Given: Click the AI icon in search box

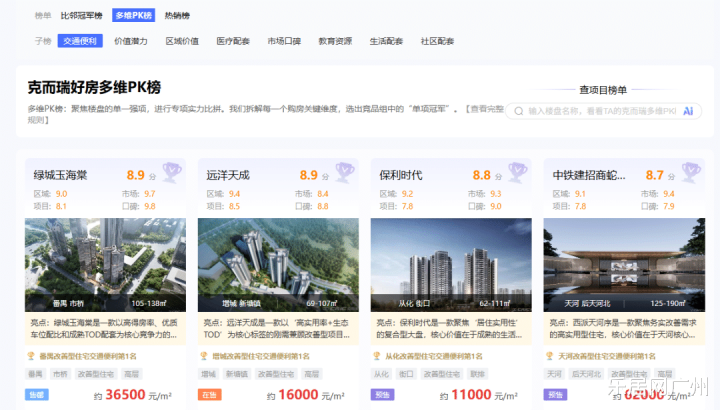Looking at the screenshot, I should 688,112.
